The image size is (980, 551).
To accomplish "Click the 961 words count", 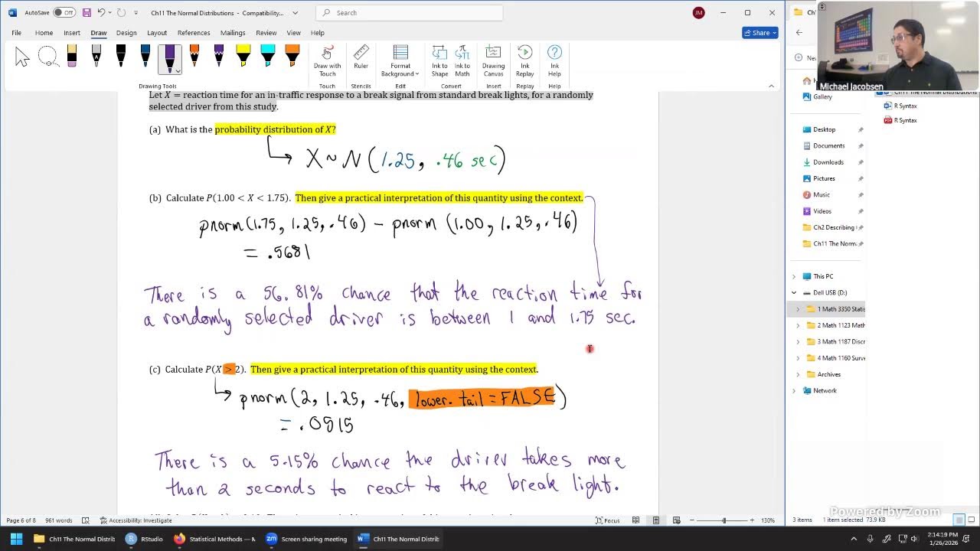I will [59, 520].
